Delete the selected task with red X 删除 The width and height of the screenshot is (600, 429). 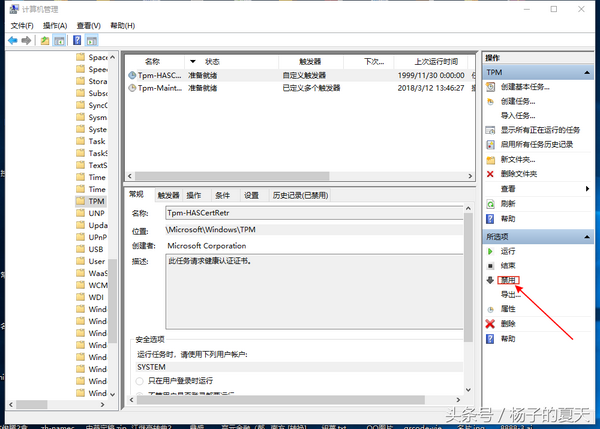pyautogui.click(x=508, y=324)
